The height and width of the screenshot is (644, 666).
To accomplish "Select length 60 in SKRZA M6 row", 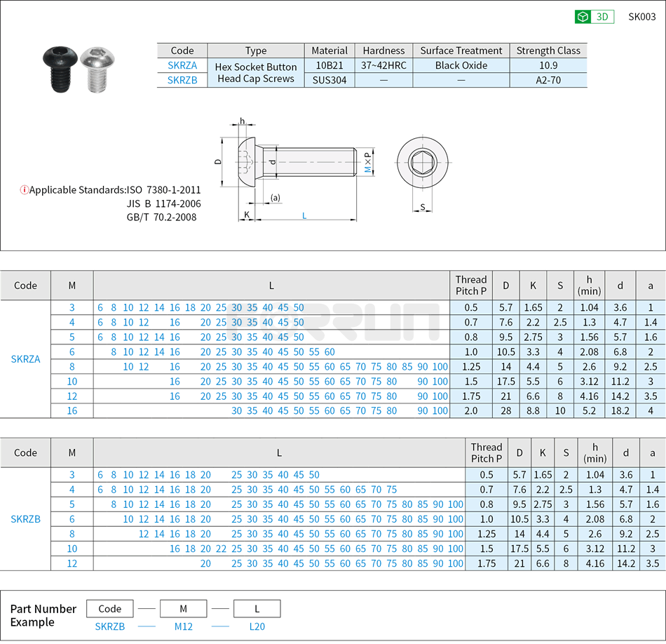I will (329, 351).
